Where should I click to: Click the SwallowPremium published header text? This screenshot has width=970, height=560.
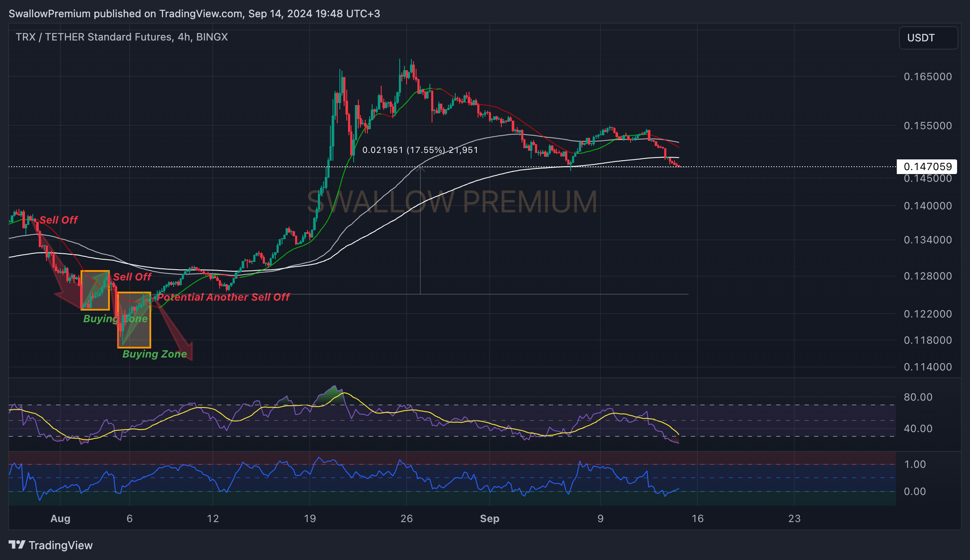coord(194,14)
